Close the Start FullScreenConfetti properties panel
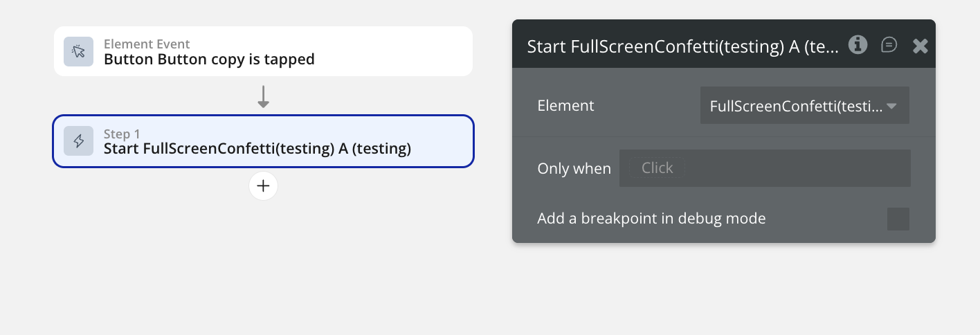 point(920,46)
